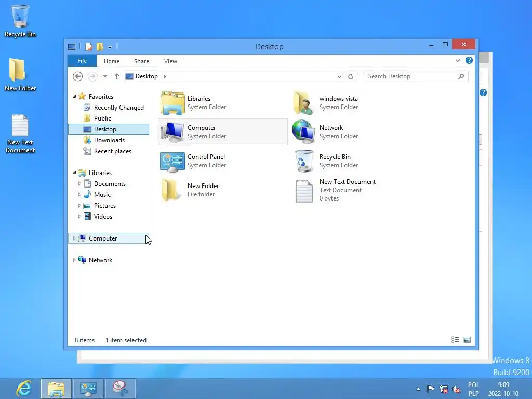Expand Videos library in navigation pane
The width and height of the screenshot is (532, 399).
tap(79, 217)
